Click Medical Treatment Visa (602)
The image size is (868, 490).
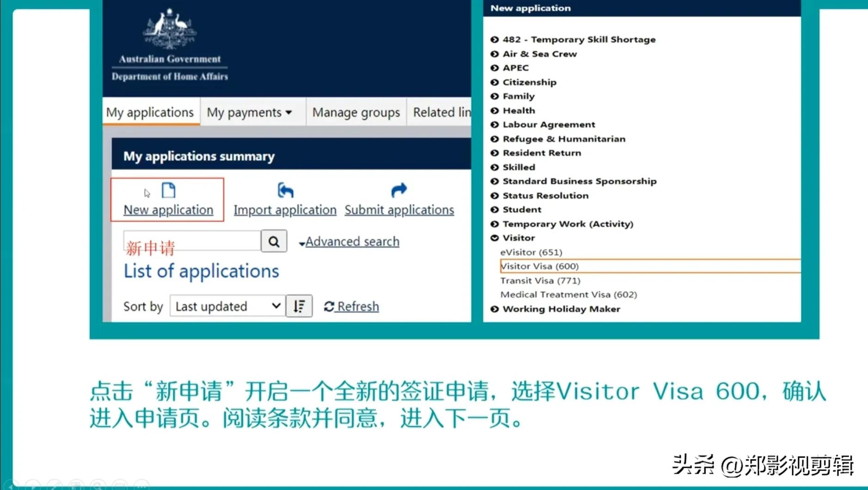coord(568,294)
